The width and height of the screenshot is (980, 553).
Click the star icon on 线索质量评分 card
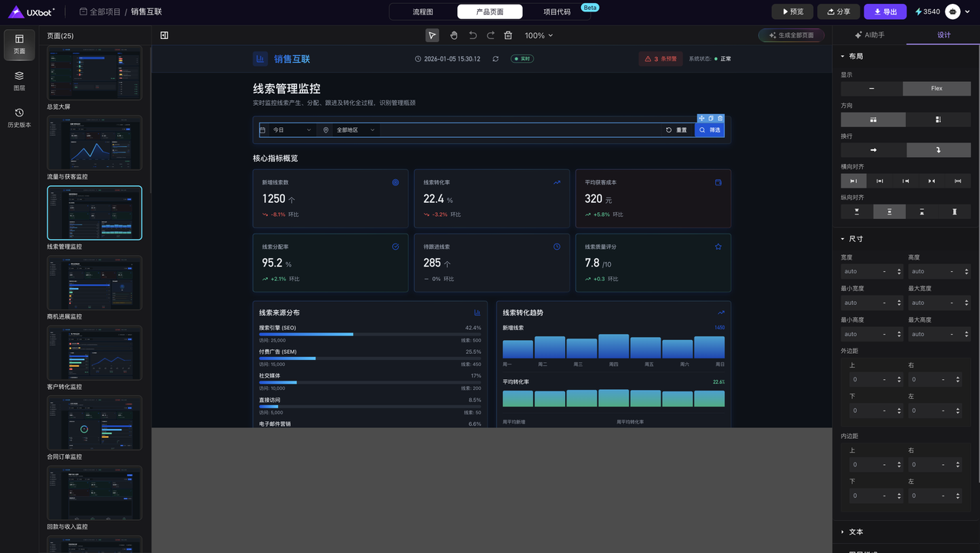(x=718, y=247)
